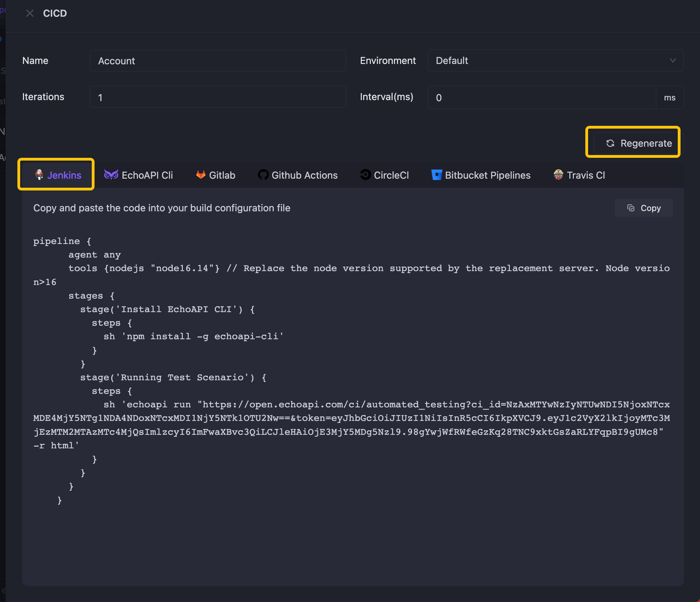700x602 pixels.
Task: Click the echoapi run URL line
Action: point(351,418)
